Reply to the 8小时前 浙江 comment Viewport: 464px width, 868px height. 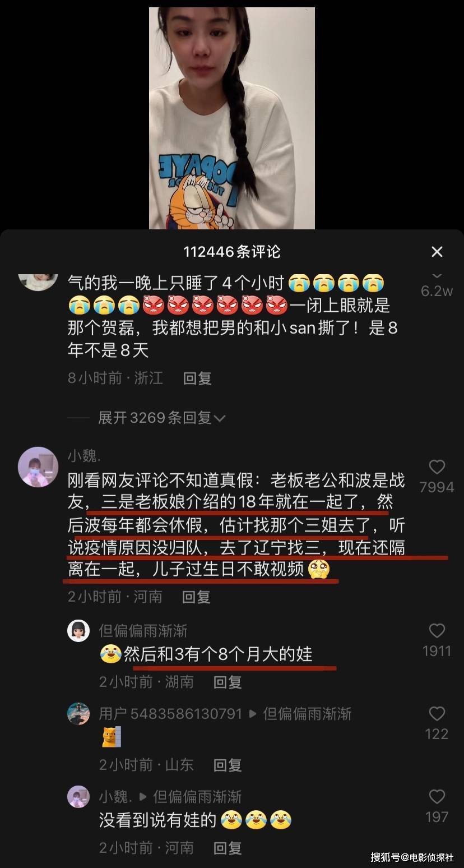pos(197,378)
